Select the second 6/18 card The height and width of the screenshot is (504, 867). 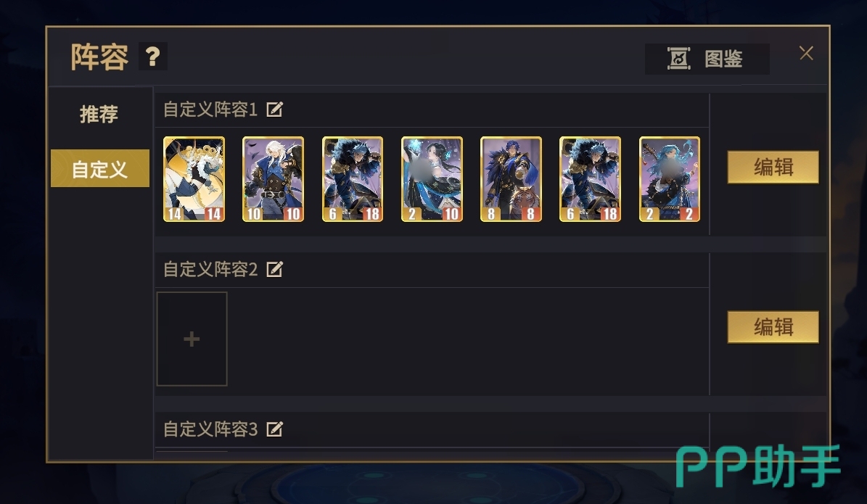[590, 179]
